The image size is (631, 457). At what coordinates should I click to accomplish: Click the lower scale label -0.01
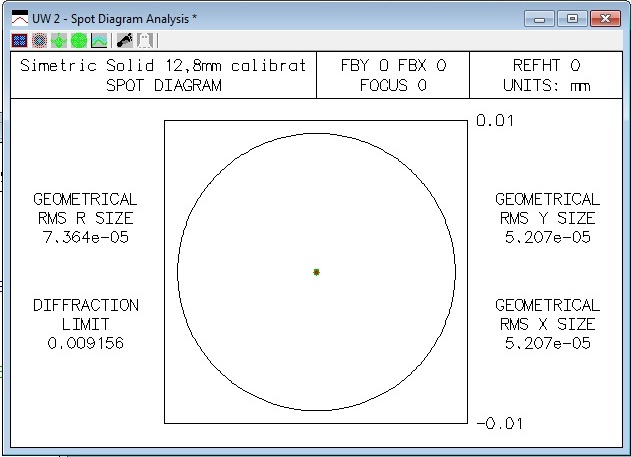coord(499,424)
